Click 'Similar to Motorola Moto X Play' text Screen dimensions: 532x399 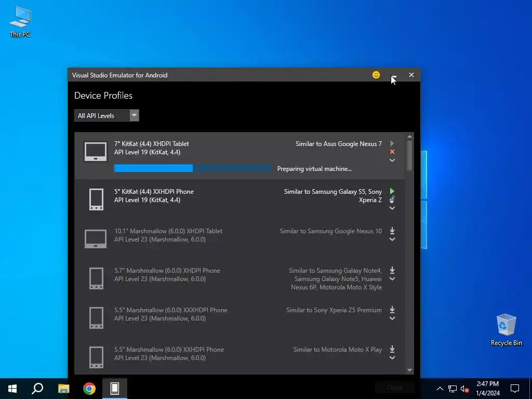tap(338, 350)
